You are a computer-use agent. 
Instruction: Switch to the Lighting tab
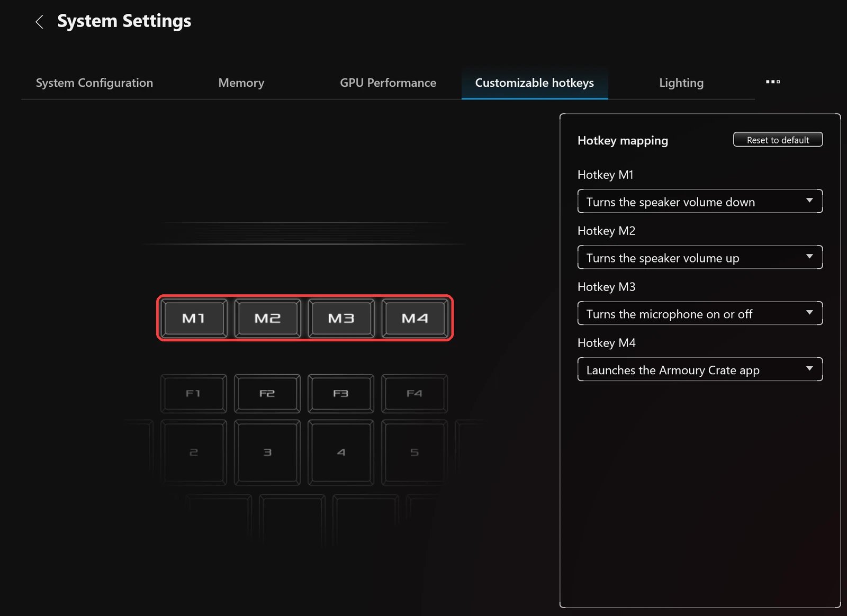pyautogui.click(x=681, y=83)
